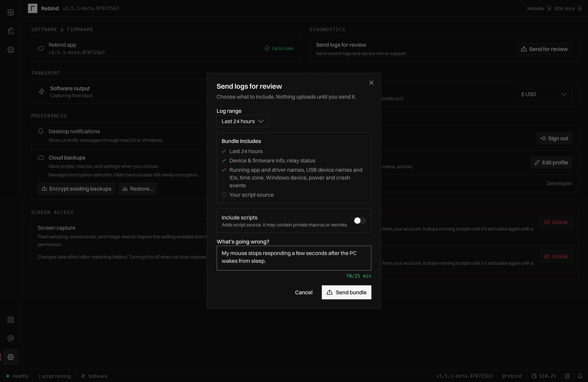588x382 pixels.
Task: Click the Cloud backups row title
Action: tap(67, 158)
